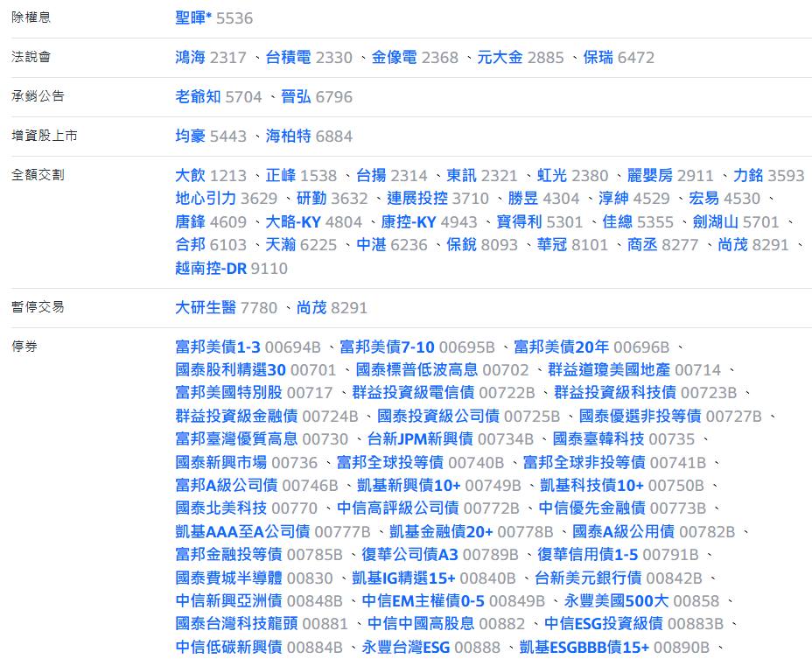This screenshot has height=659, width=812.
Task: Click 唐鋒 4609 link
Action: (x=211, y=221)
